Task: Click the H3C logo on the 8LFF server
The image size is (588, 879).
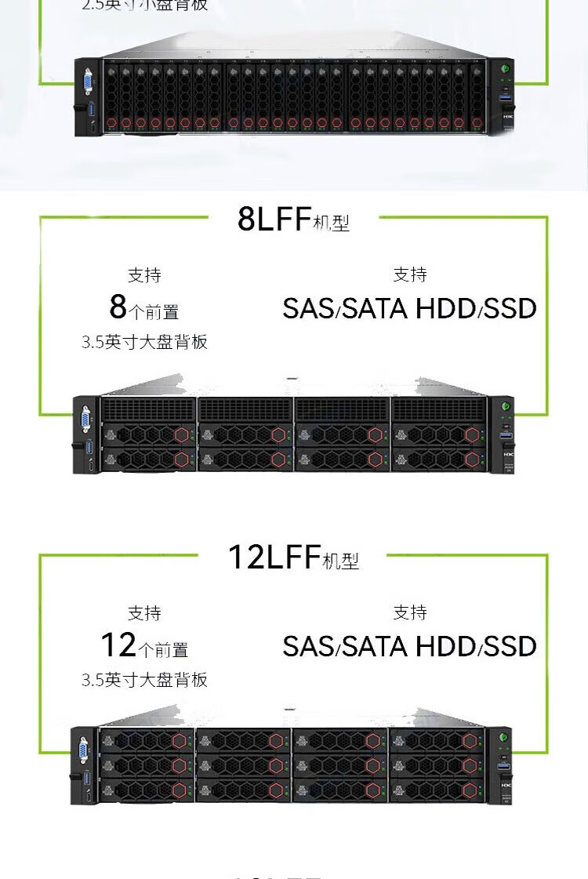Action: [508, 454]
